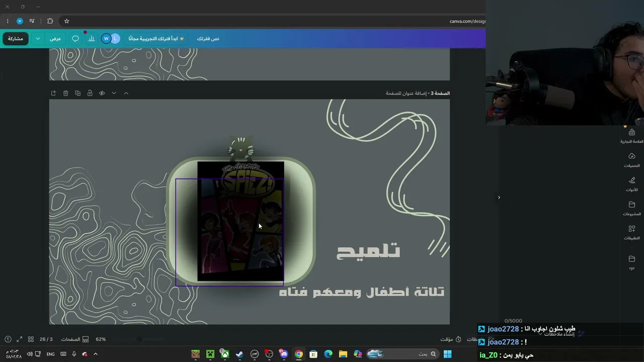Select the تلميح heading text on canvas

tap(368, 250)
